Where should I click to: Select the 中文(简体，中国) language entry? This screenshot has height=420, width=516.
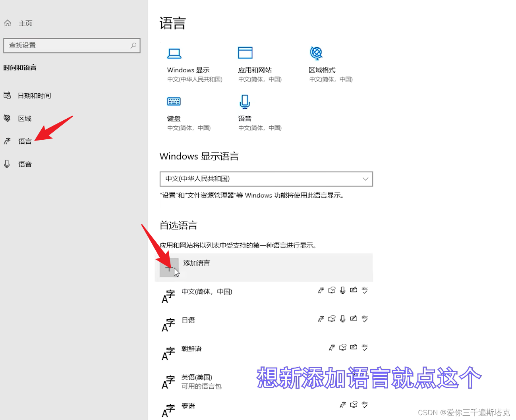207,292
